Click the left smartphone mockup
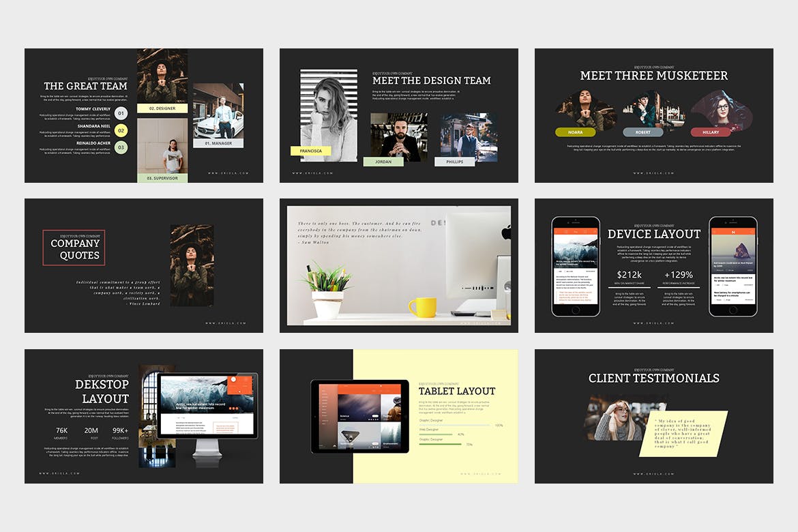The width and height of the screenshot is (798, 532). click(x=576, y=267)
